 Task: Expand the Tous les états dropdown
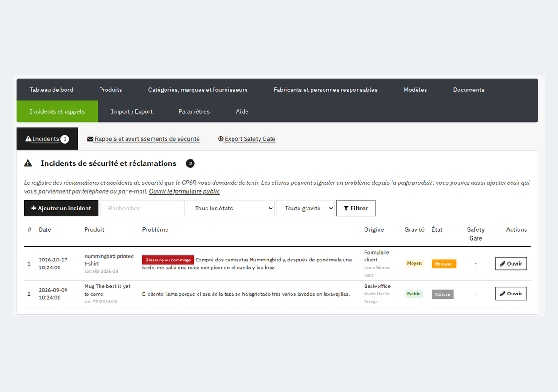(x=230, y=208)
